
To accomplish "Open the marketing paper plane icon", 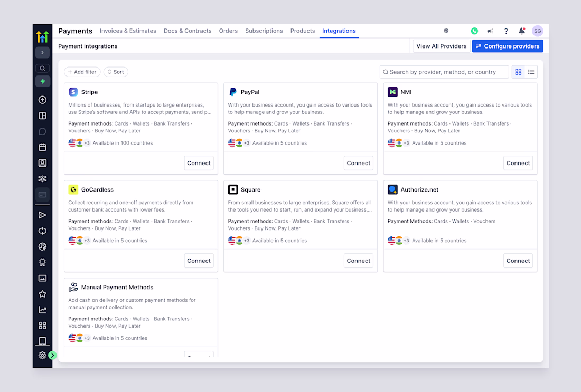I will pyautogui.click(x=42, y=215).
